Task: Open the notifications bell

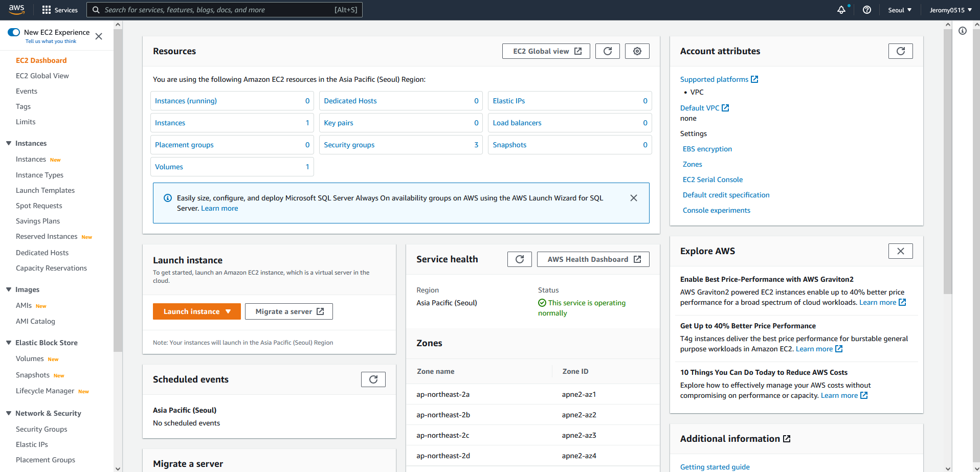Action: [x=841, y=10]
